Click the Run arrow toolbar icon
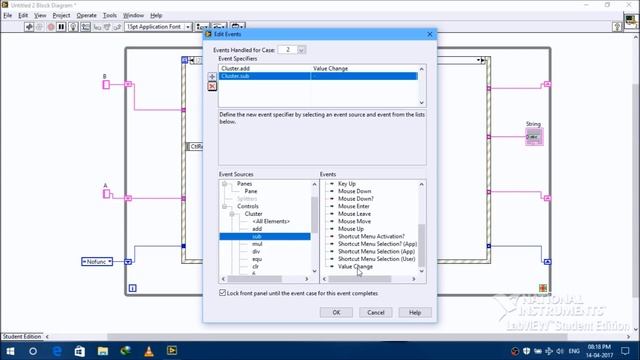 click(x=29, y=27)
